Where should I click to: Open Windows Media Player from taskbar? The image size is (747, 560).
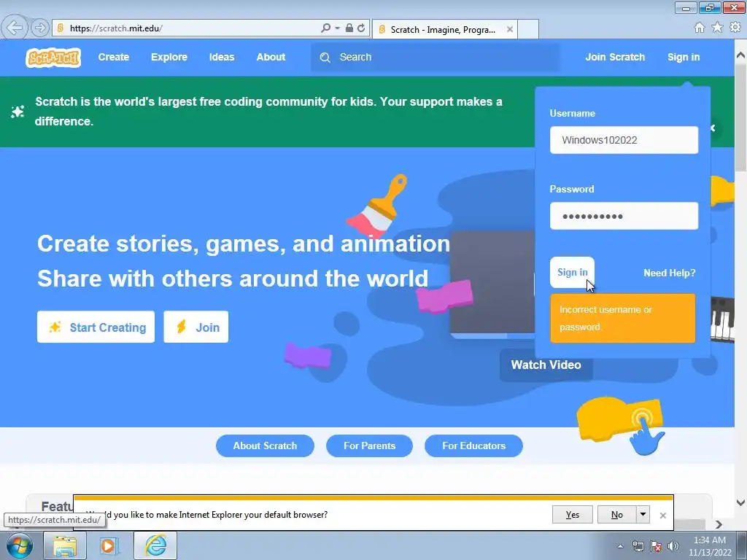pyautogui.click(x=108, y=545)
